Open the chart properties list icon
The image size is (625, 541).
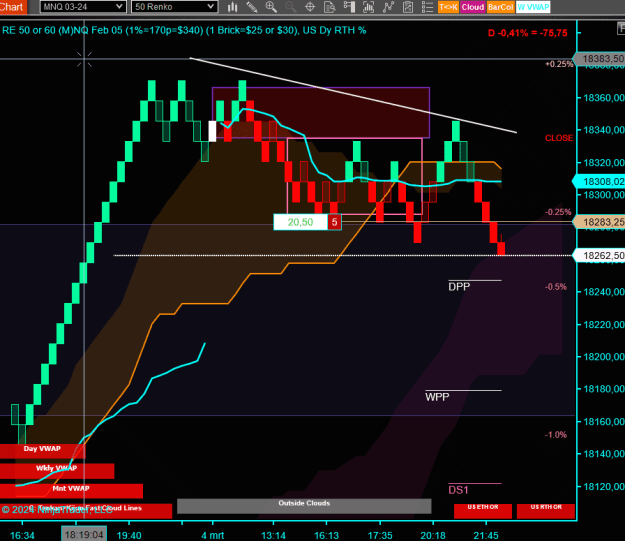coord(427,7)
